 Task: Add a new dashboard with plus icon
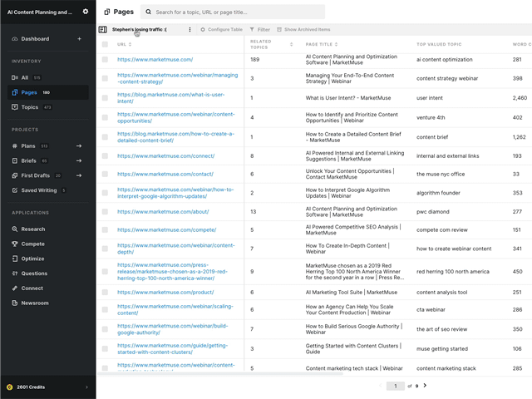point(79,39)
